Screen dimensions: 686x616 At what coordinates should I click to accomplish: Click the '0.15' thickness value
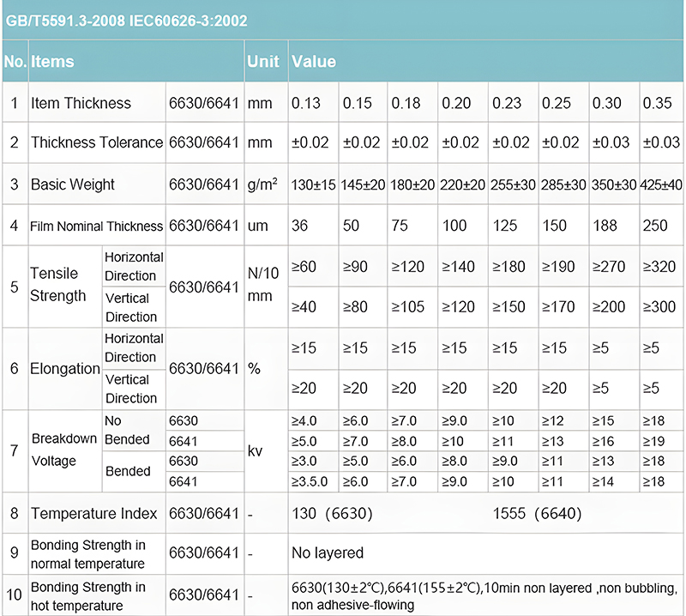pyautogui.click(x=357, y=103)
